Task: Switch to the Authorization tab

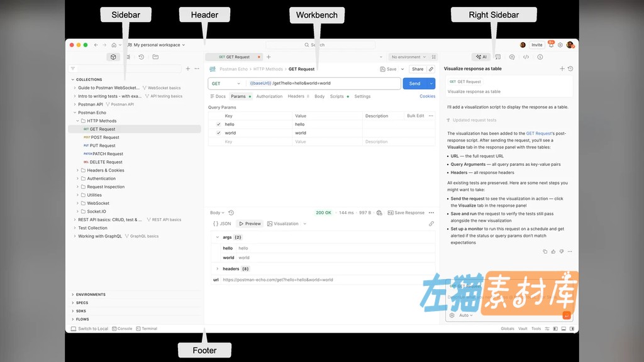Action: click(x=269, y=96)
